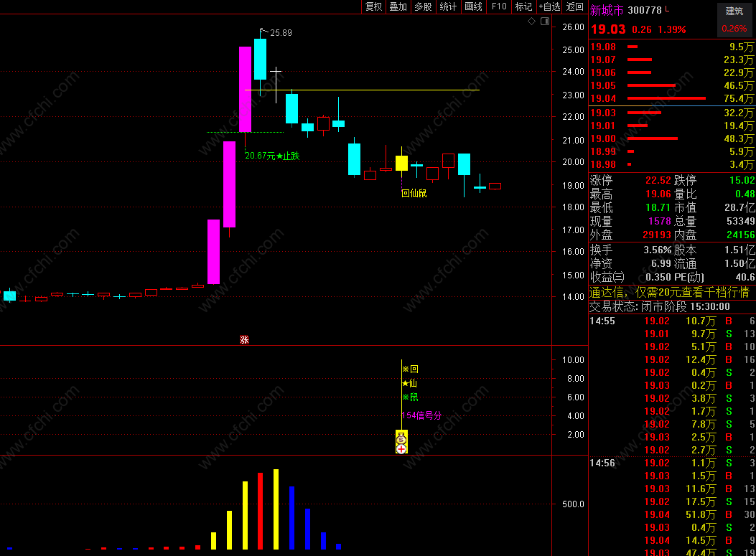This screenshot has width=756, height=556.
Task: Open the 统计 statistics tool
Action: (x=449, y=6)
